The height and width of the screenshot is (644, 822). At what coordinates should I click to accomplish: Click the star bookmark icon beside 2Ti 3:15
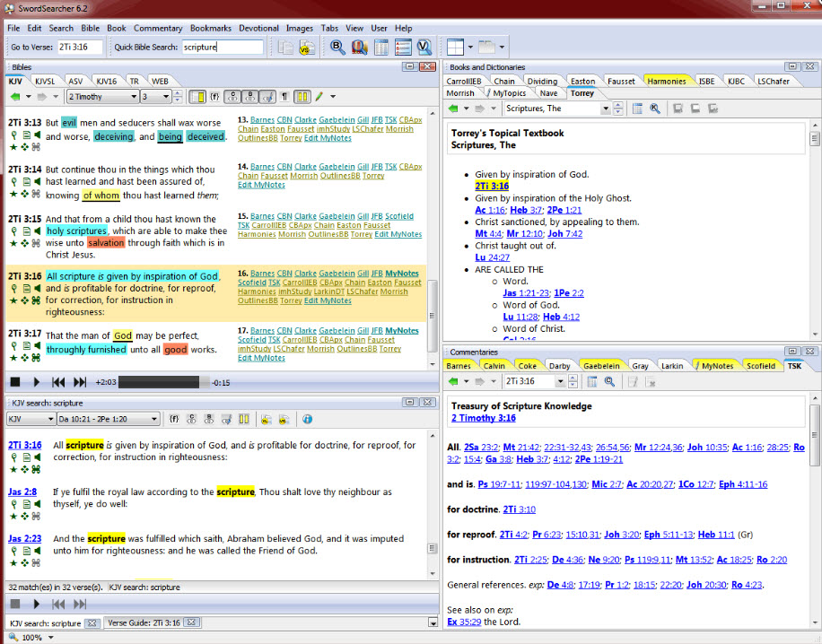[14, 243]
